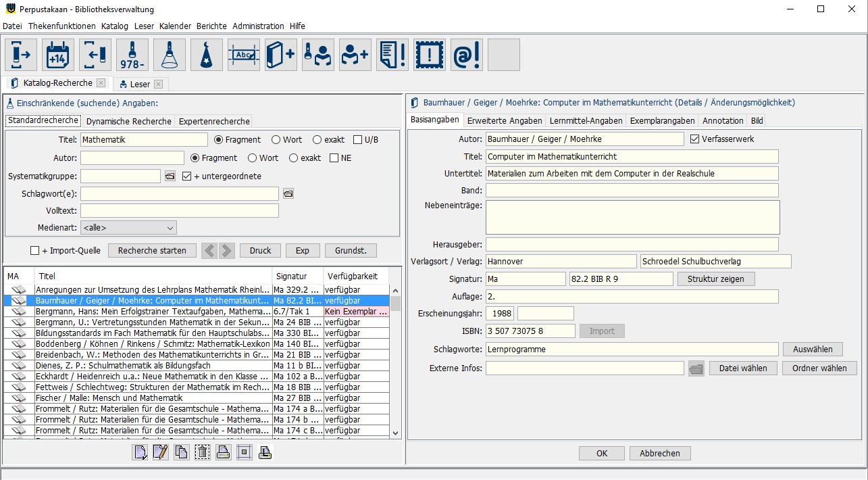Click the results list vertical scrollbar
The height and width of the screenshot is (480, 868).
click(396, 365)
